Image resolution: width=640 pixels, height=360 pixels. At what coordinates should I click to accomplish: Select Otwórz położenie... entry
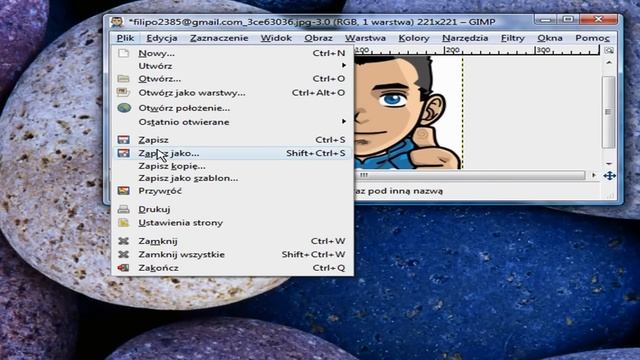click(x=232, y=108)
